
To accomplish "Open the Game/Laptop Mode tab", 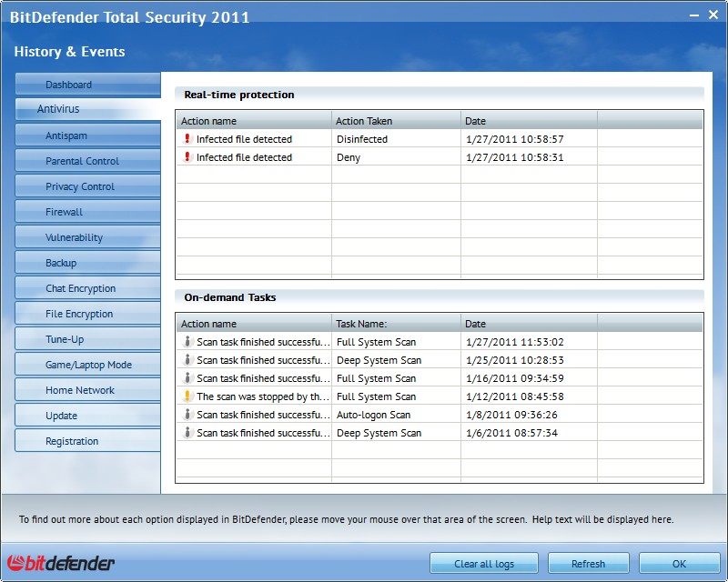I will click(x=87, y=365).
